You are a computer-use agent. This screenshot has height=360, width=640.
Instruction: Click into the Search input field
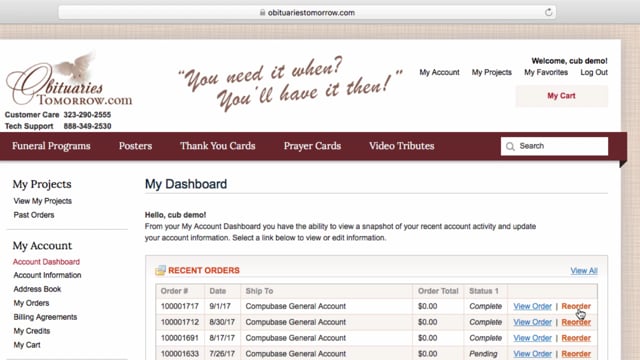(554, 146)
